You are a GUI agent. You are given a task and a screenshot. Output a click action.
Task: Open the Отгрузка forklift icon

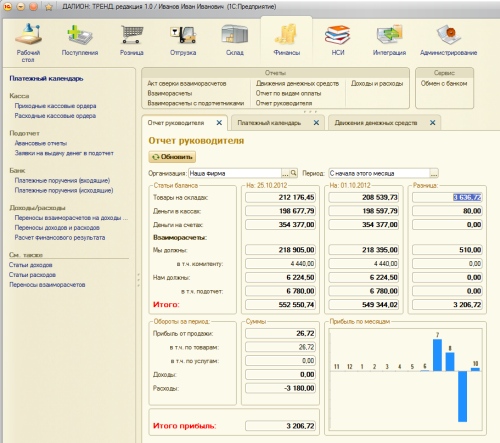coord(183,35)
